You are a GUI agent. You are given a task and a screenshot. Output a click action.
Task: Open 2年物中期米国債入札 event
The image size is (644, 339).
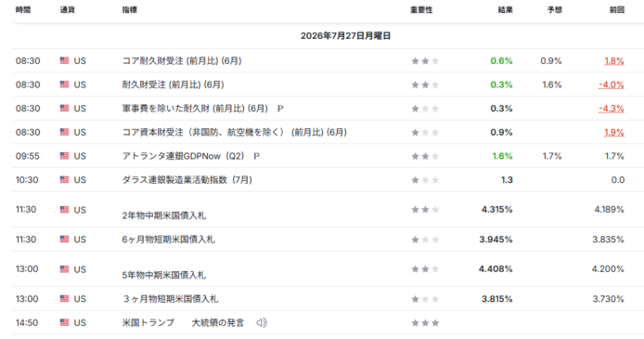click(x=164, y=215)
